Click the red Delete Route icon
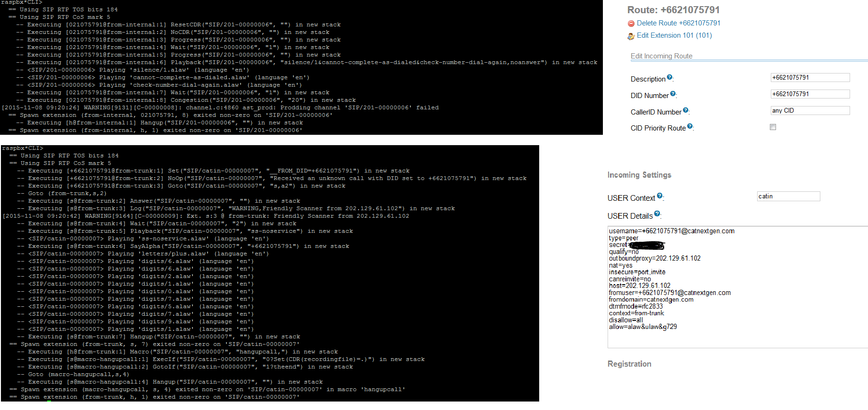The width and height of the screenshot is (868, 410). point(631,24)
